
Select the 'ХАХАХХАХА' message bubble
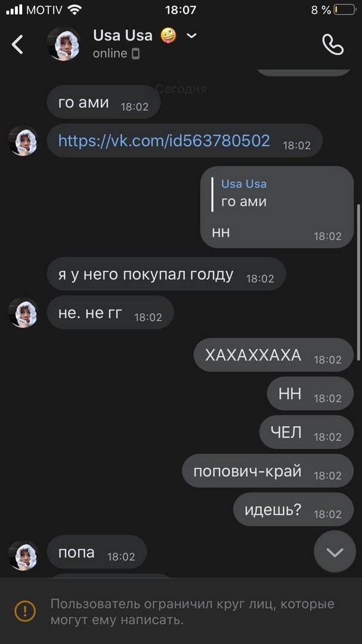click(274, 355)
